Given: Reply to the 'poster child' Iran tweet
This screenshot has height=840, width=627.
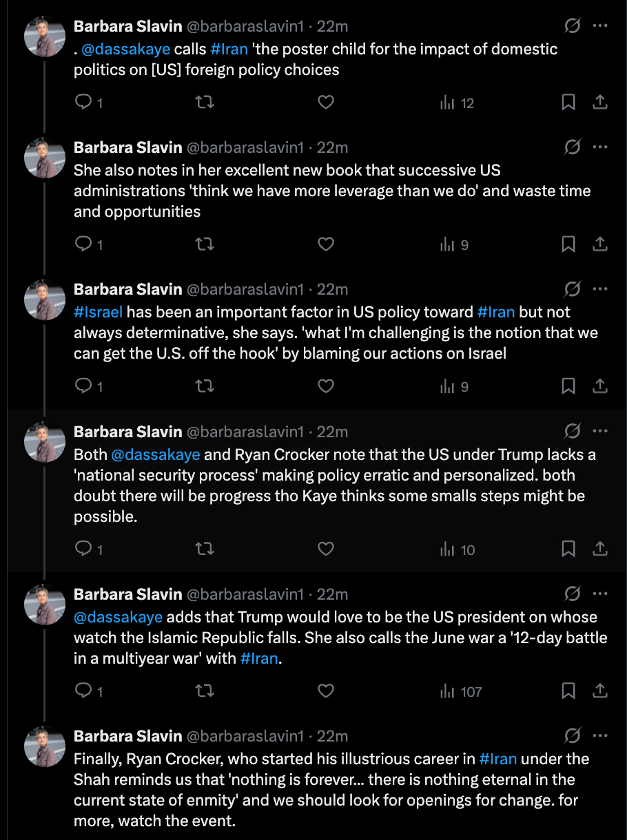Looking at the screenshot, I should tap(83, 103).
